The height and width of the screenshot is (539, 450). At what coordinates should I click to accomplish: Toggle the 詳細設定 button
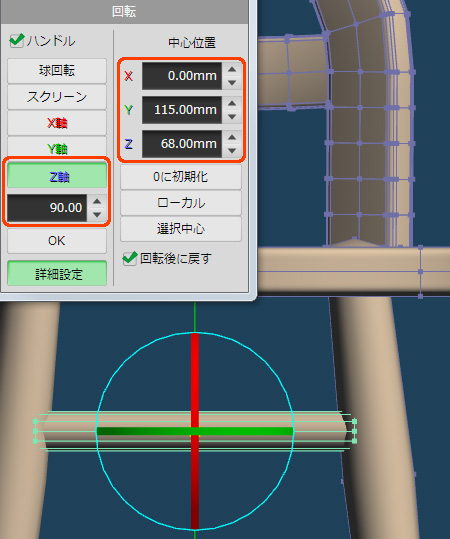click(57, 274)
